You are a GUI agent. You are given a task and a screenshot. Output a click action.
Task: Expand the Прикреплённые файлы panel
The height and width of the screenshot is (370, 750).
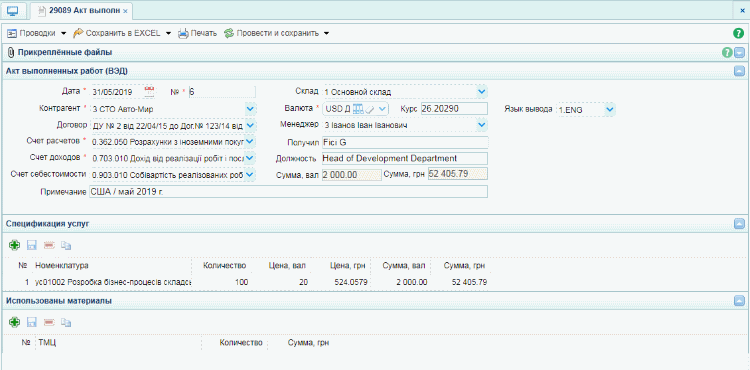(x=739, y=53)
